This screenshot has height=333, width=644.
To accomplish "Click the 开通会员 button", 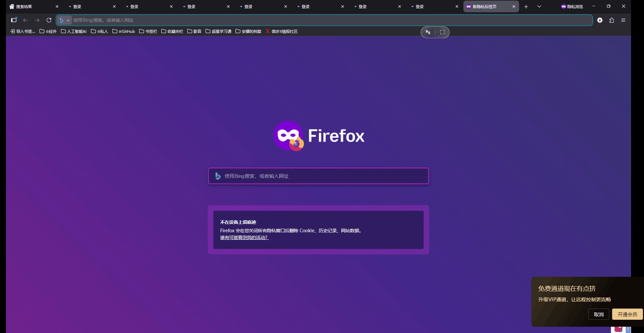I will (x=627, y=314).
